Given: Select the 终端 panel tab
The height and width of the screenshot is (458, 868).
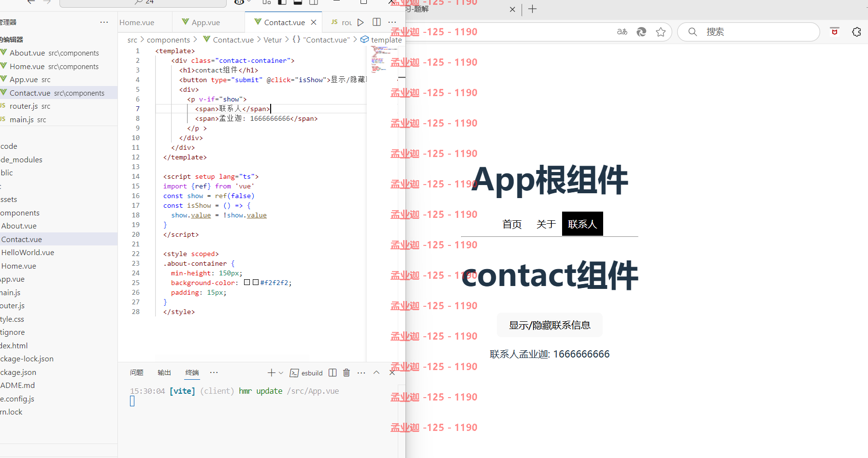Looking at the screenshot, I should point(192,372).
